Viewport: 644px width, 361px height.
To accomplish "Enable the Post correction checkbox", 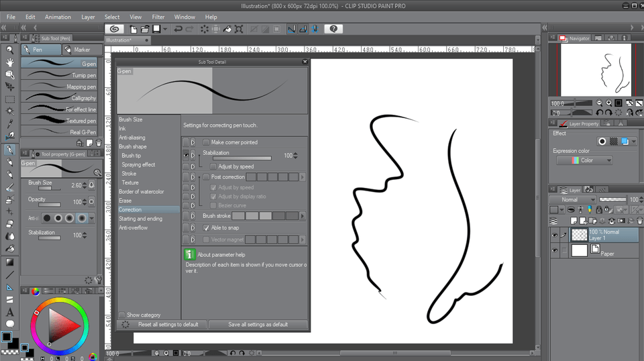I will pyautogui.click(x=206, y=177).
